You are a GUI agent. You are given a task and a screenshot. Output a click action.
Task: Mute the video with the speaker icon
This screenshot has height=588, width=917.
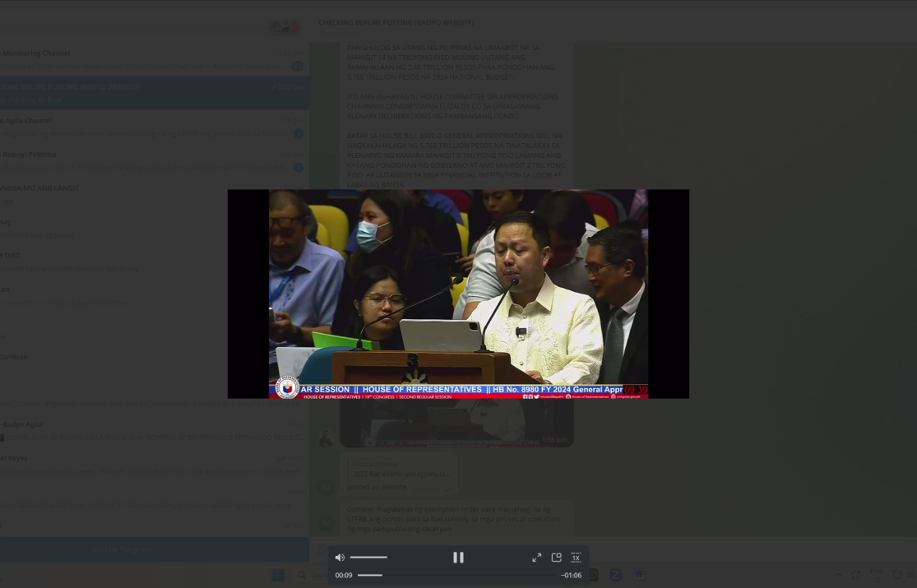coord(340,558)
